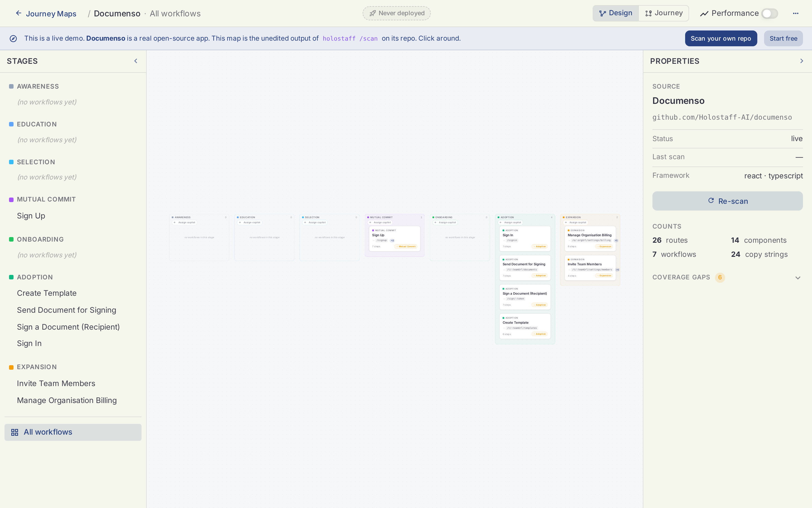
Task: Collapse the Stages panel with its chevron
Action: coord(136,61)
